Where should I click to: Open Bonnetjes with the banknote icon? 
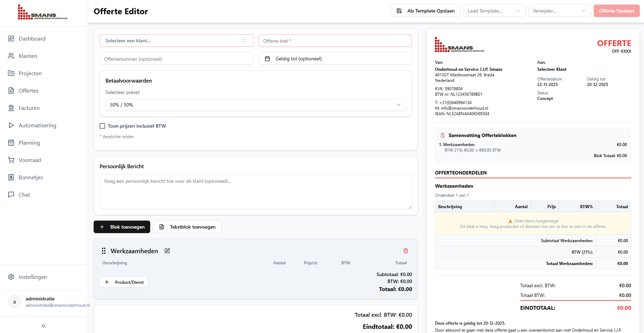11,177
